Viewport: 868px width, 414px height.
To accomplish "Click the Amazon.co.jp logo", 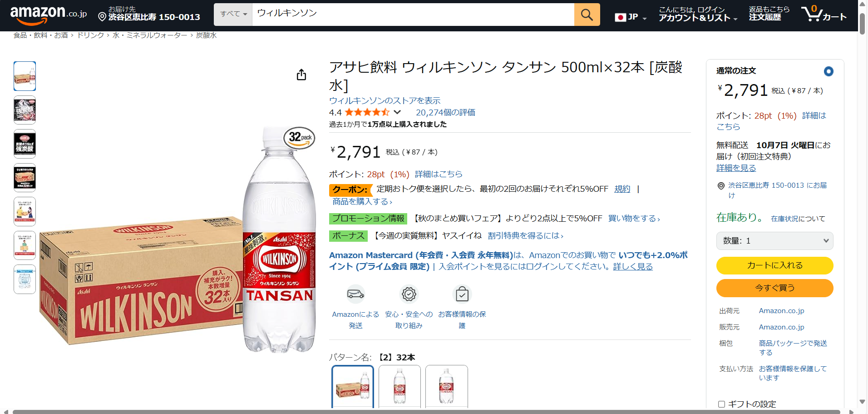I will click(48, 15).
